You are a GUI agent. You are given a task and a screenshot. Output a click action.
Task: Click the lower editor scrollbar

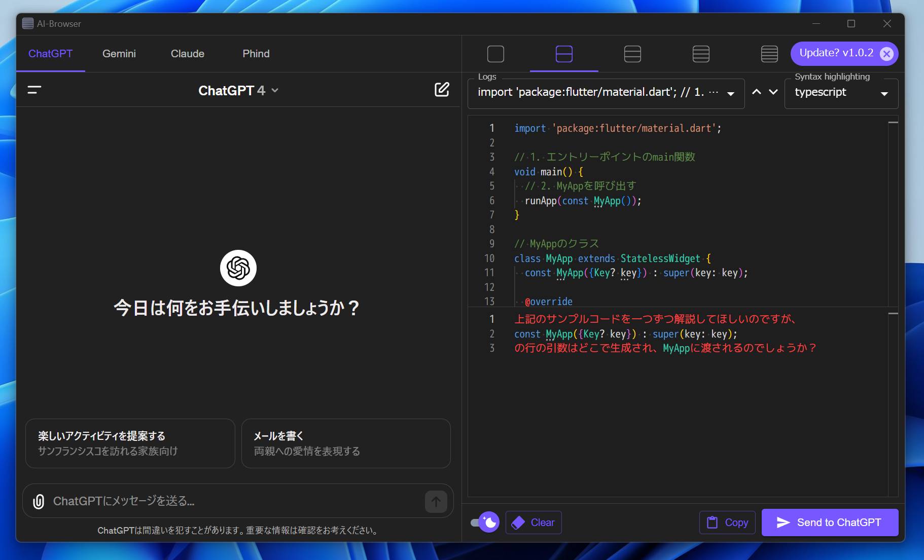point(893,403)
